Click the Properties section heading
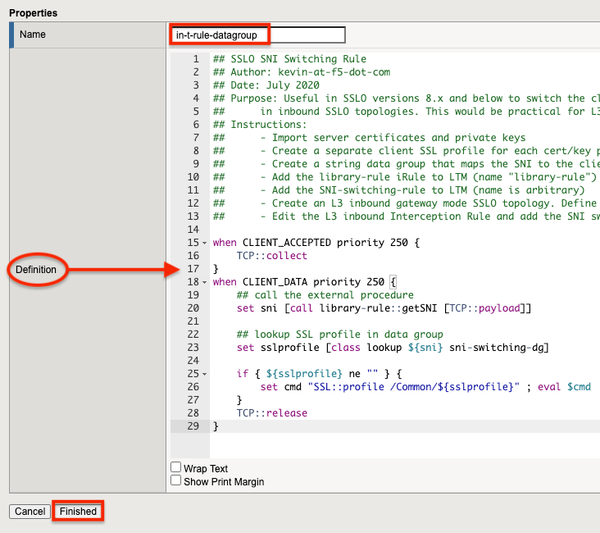The height and width of the screenshot is (533, 600). click(33, 12)
